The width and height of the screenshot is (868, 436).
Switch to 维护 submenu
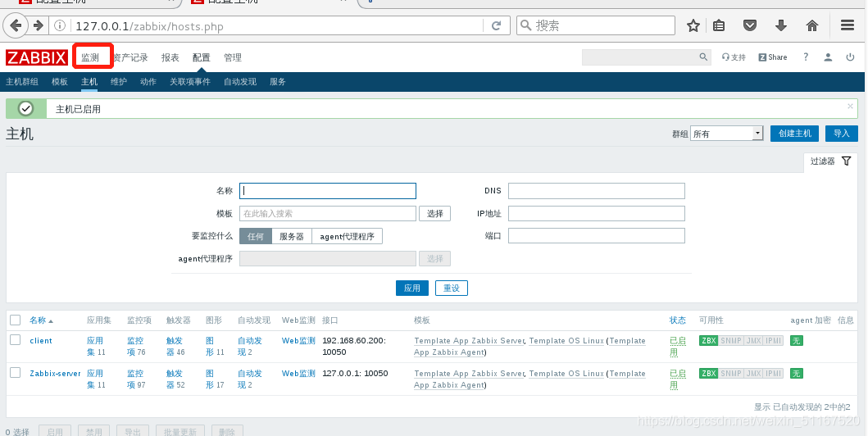click(x=119, y=82)
